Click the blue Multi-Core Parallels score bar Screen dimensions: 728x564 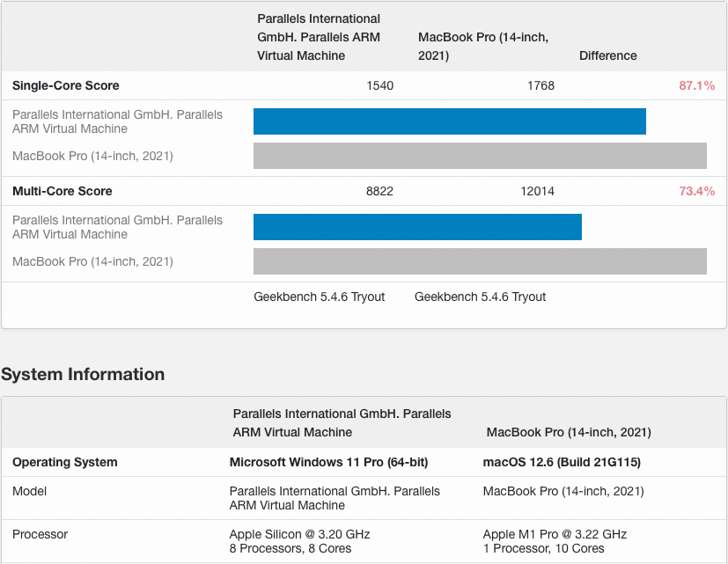click(x=417, y=227)
